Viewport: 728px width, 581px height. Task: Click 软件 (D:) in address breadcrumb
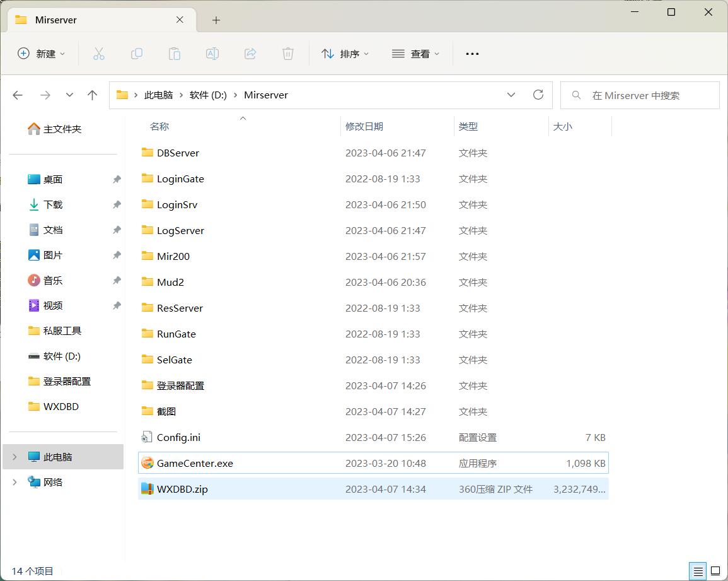coord(208,95)
